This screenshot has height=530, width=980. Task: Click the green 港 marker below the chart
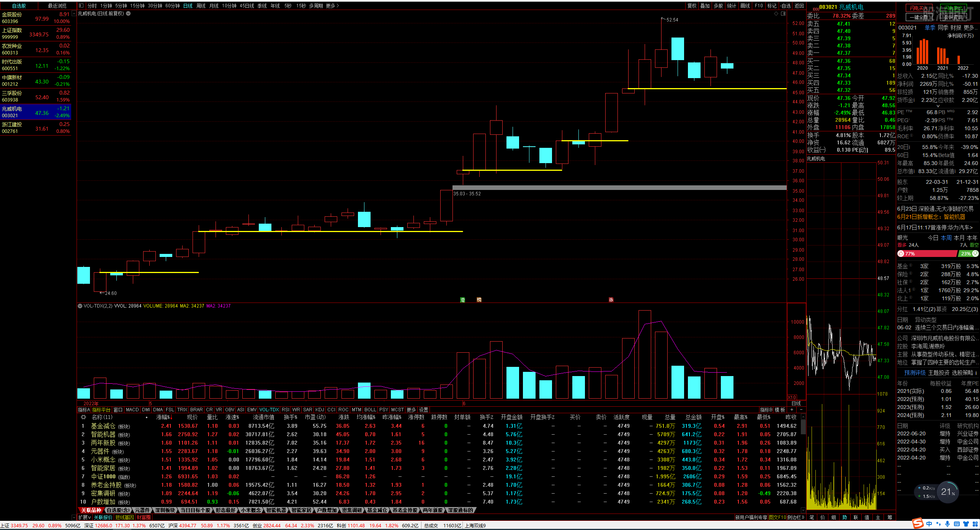462,300
